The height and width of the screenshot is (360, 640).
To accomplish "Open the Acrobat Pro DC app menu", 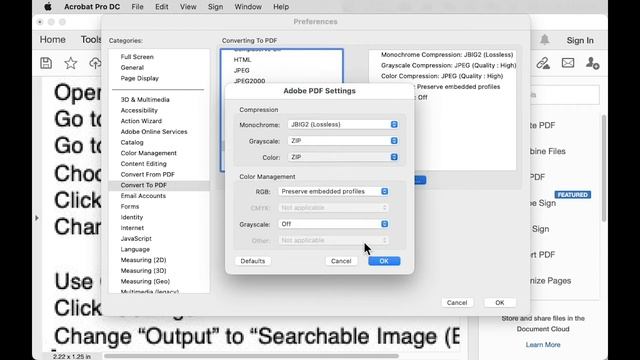I will coord(92,7).
